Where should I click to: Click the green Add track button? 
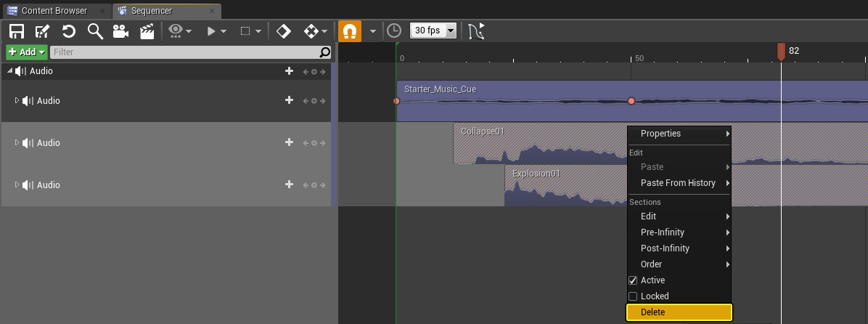tap(27, 52)
